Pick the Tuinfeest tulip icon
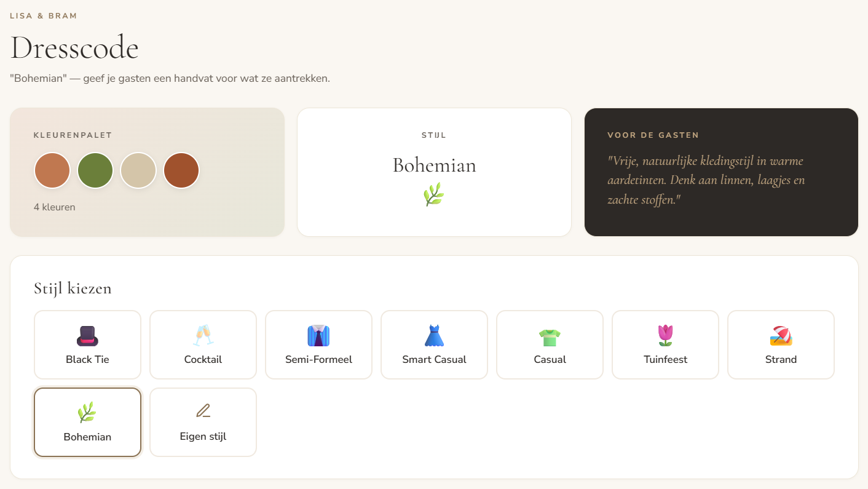This screenshot has width=868, height=489. (x=665, y=336)
